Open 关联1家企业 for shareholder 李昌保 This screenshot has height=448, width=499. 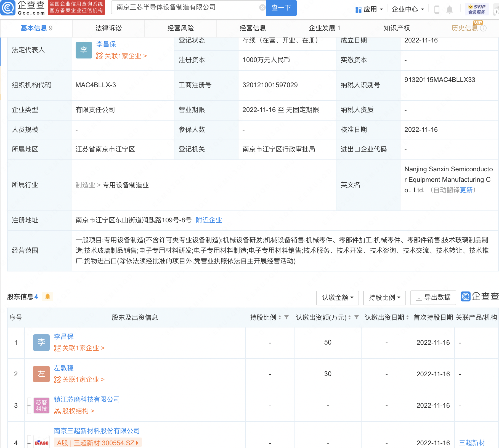point(79,348)
